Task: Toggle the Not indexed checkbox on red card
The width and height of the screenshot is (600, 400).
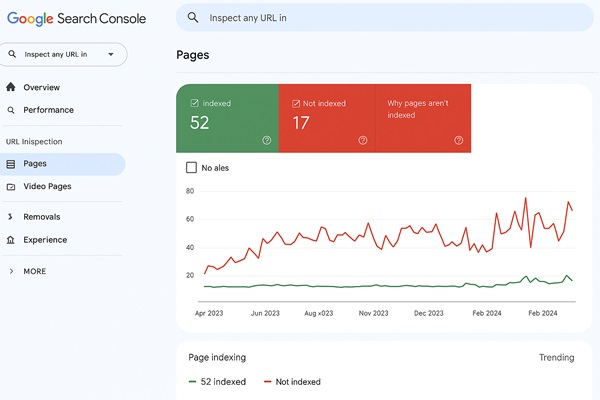Action: click(296, 103)
